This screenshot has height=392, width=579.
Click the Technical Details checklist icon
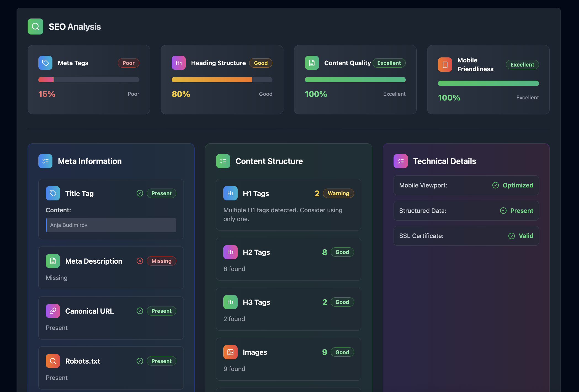[400, 161]
